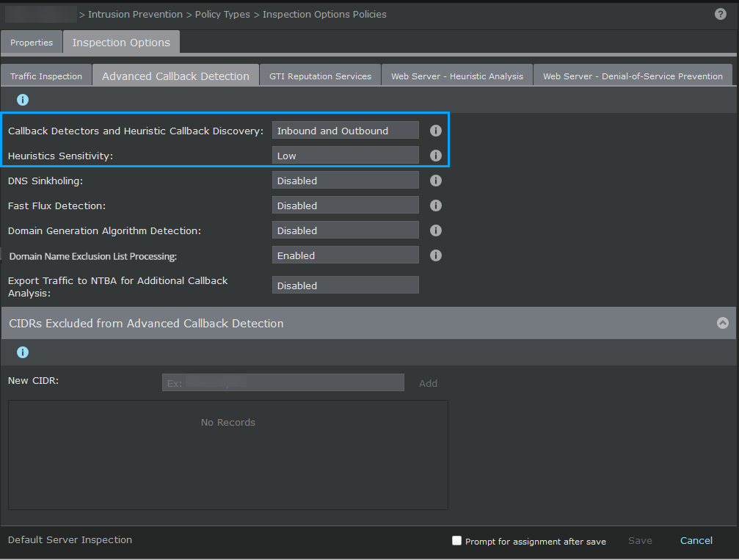Open the Web Server - Heuristic Analysis tab
This screenshot has height=560, width=739.
[457, 76]
